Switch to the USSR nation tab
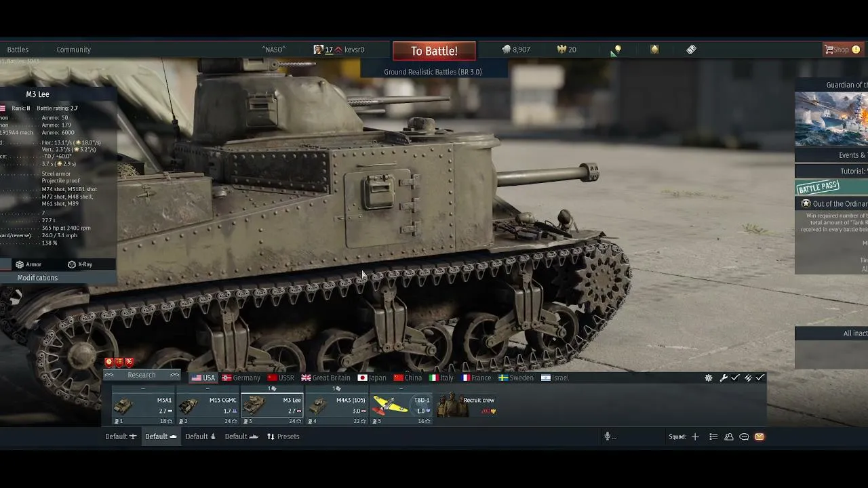 click(x=281, y=378)
